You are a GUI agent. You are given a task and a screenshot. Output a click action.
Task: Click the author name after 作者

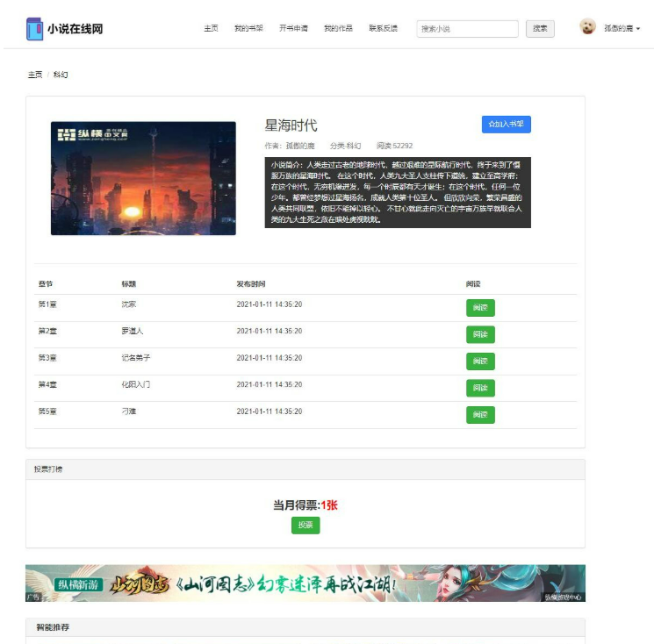300,146
